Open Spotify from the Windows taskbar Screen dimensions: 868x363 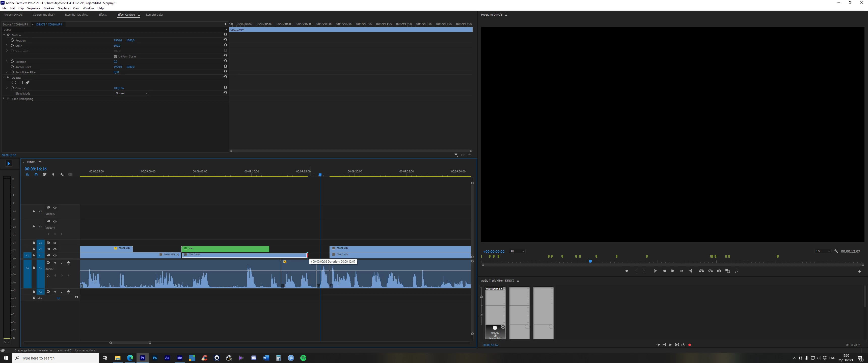pyautogui.click(x=303, y=358)
